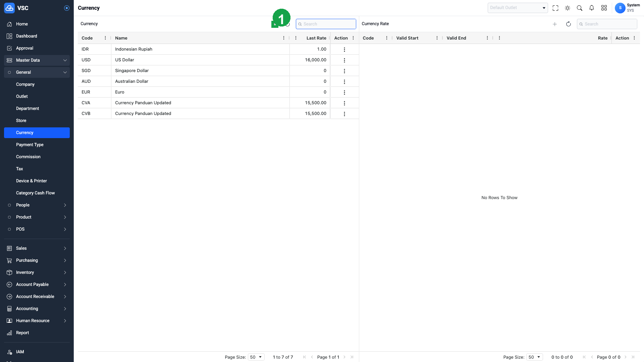The image size is (644, 362).
Task: Switch theme using the sun icon
Action: 568,8
